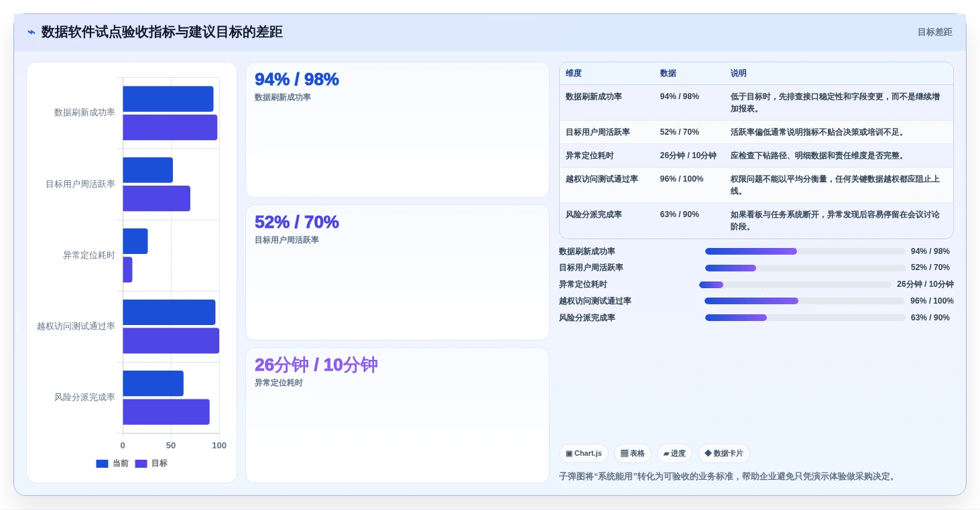980x510 pixels.
Task: Click the footer sentence starting 子弹图将
Action: click(x=728, y=476)
